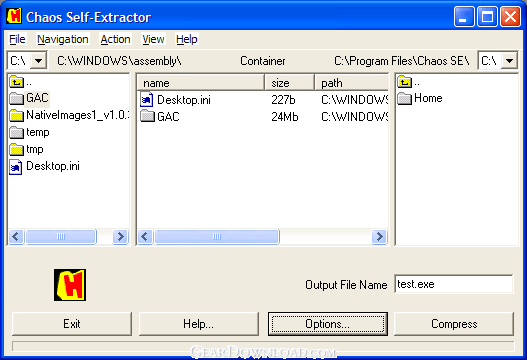
Task: Sort by the size column header
Action: pyautogui.click(x=289, y=83)
